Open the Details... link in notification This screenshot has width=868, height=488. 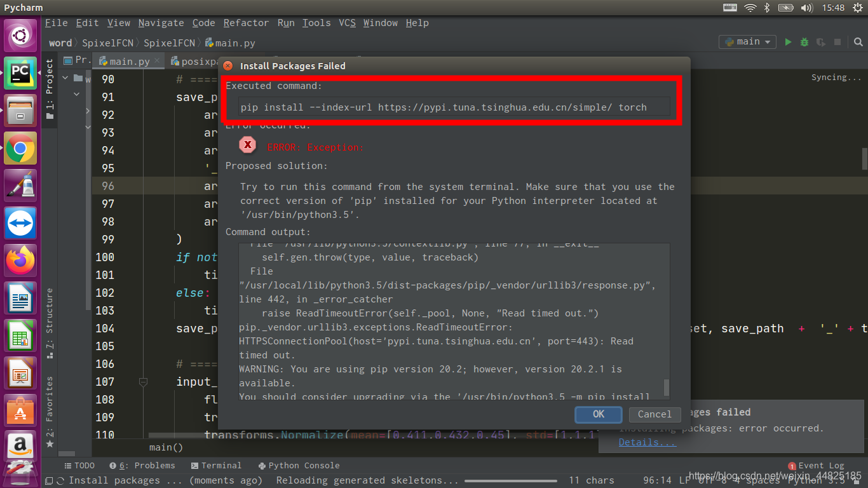coord(648,442)
